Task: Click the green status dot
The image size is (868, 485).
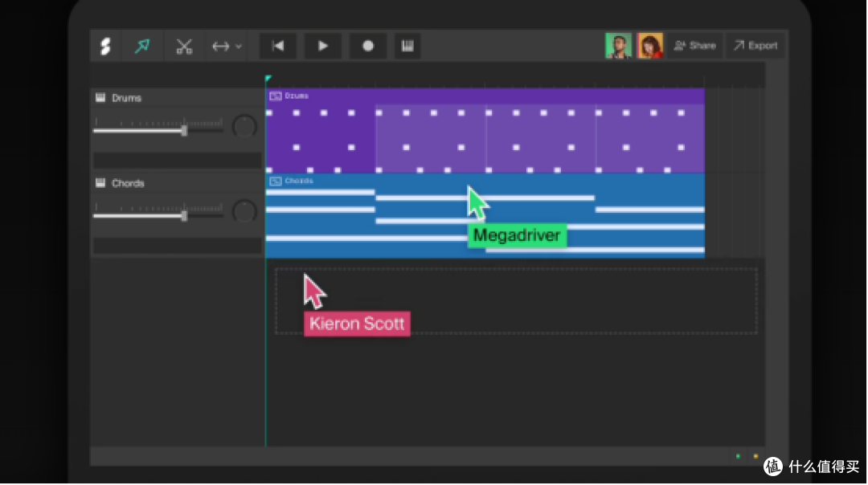Action: pos(738,456)
